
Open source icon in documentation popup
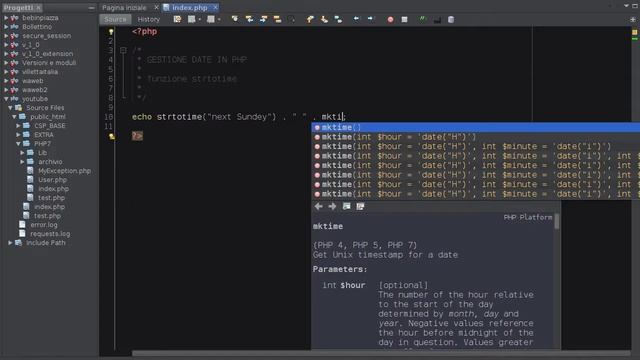click(360, 207)
